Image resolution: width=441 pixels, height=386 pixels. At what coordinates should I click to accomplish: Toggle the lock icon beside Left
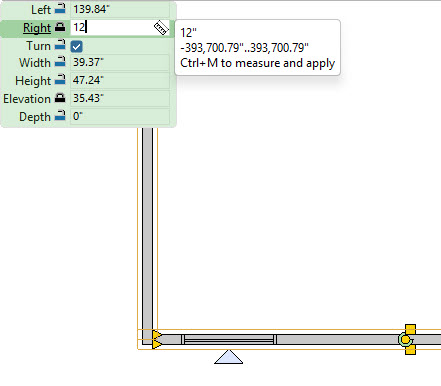[60, 8]
